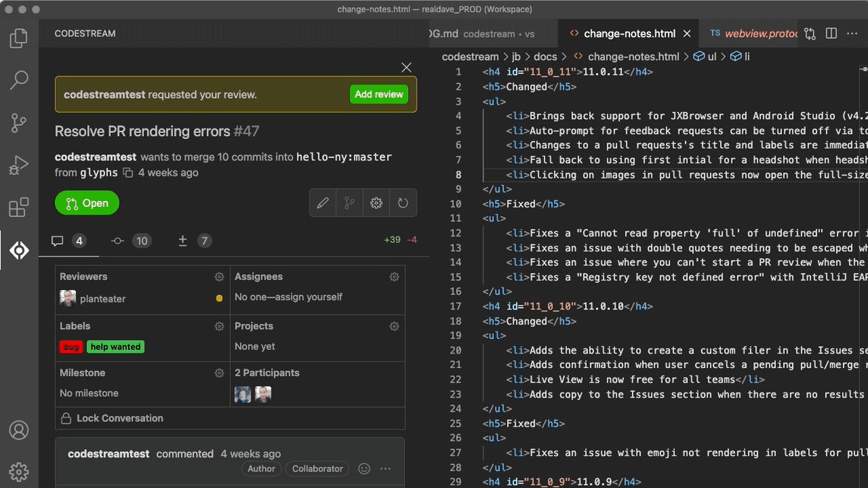Open the Source Control view
This screenshot has height=488, width=868.
coord(19,123)
